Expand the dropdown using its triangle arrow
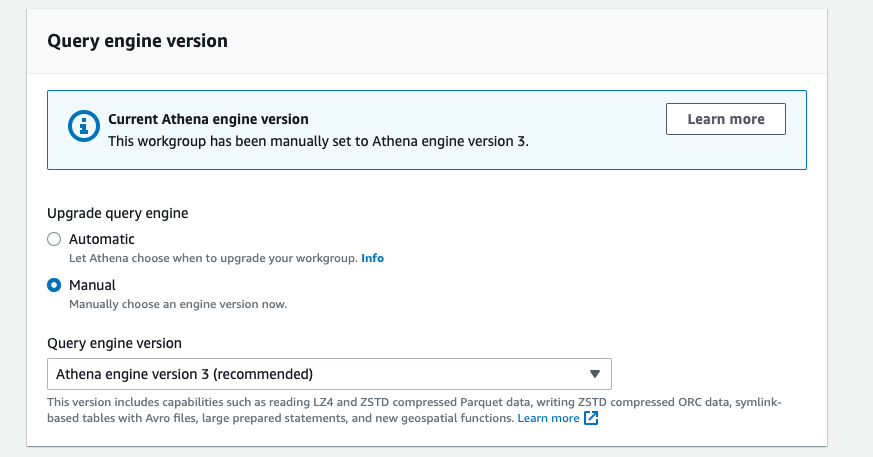This screenshot has height=457, width=873. pos(595,374)
